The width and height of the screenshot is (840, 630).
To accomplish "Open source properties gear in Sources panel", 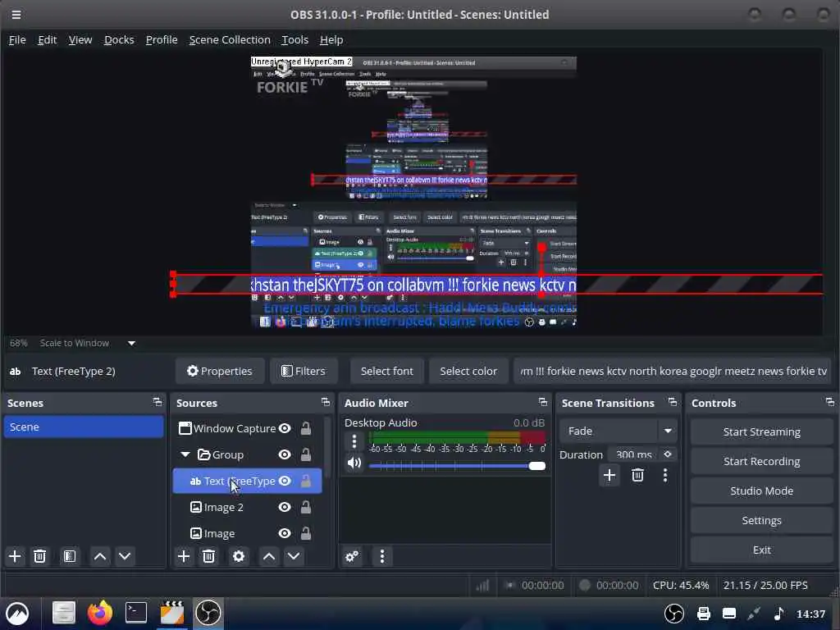I will pos(239,556).
